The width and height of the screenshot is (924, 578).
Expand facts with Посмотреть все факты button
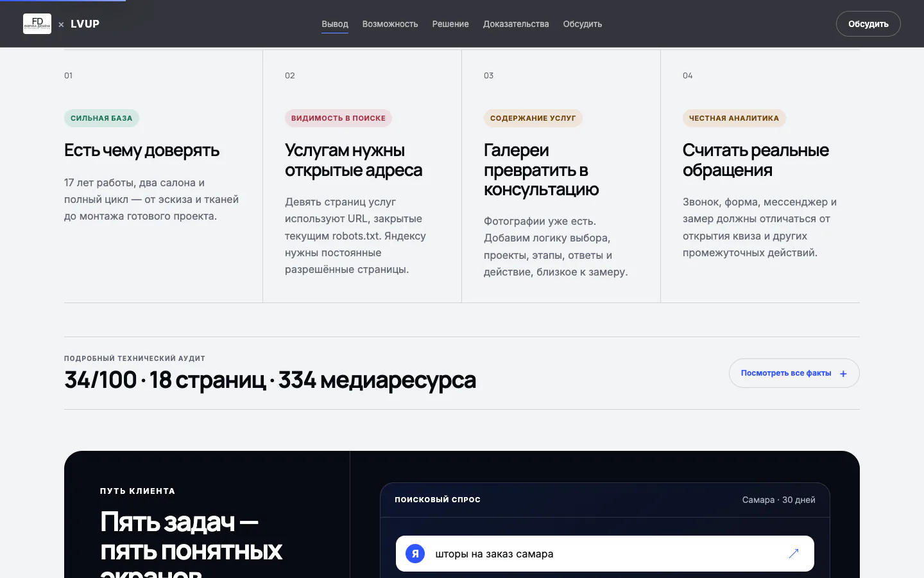pyautogui.click(x=794, y=373)
